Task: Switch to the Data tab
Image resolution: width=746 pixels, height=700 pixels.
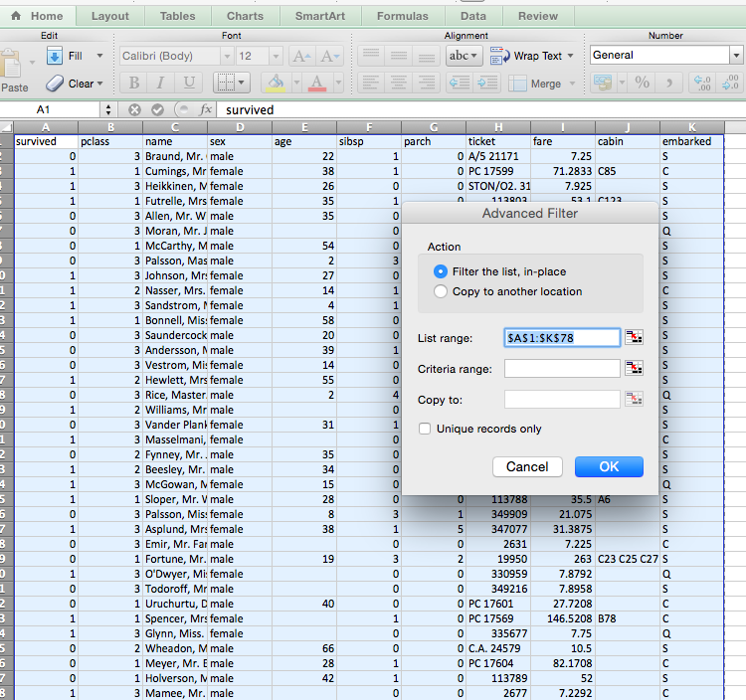Action: 473,16
